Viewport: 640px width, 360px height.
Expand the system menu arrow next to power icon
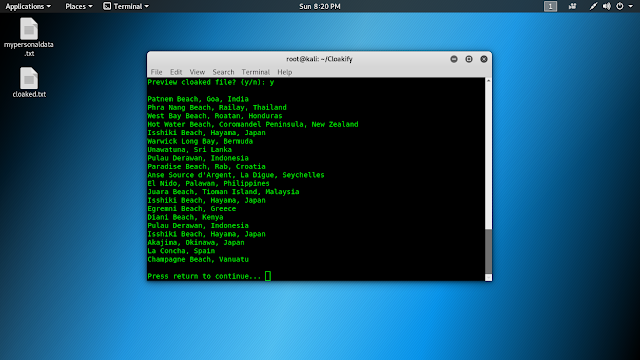631,7
